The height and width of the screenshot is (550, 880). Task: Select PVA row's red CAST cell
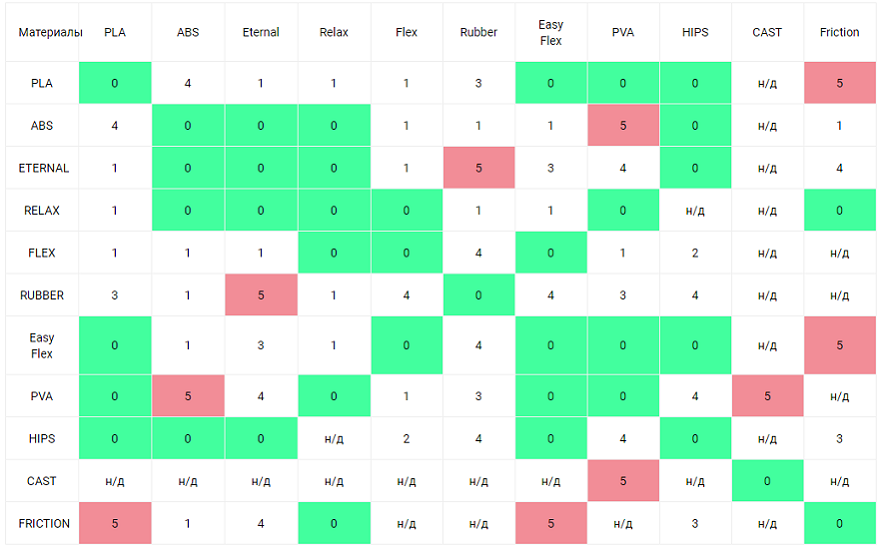click(x=767, y=396)
